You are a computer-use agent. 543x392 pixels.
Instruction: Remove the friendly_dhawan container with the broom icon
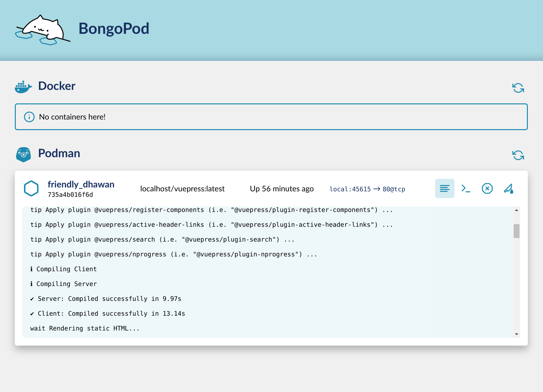(x=509, y=188)
